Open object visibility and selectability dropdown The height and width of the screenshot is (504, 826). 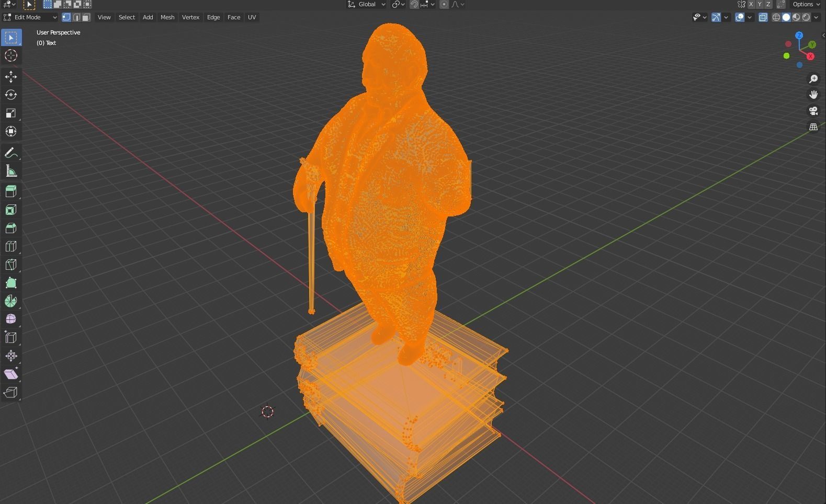(699, 17)
